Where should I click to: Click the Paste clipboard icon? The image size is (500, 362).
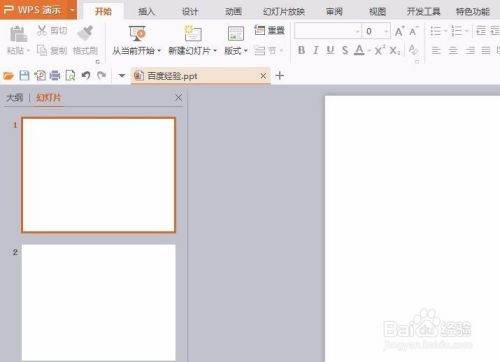pyautogui.click(x=18, y=34)
